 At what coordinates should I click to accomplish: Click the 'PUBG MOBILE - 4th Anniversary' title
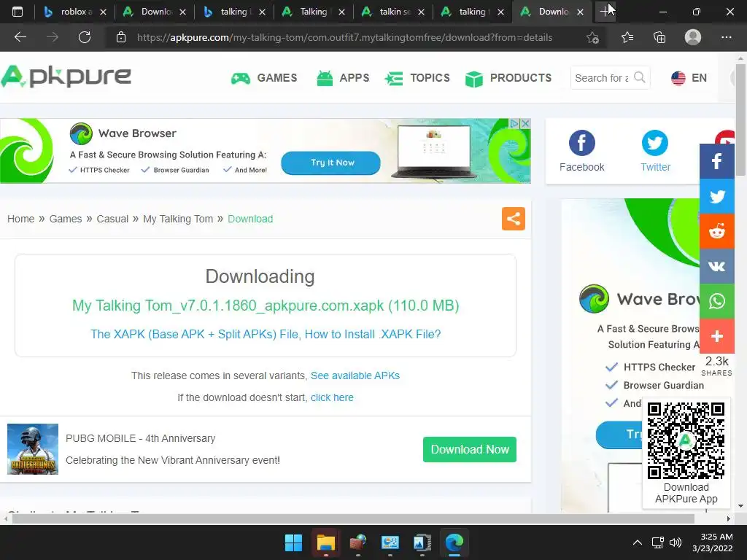coord(141,438)
